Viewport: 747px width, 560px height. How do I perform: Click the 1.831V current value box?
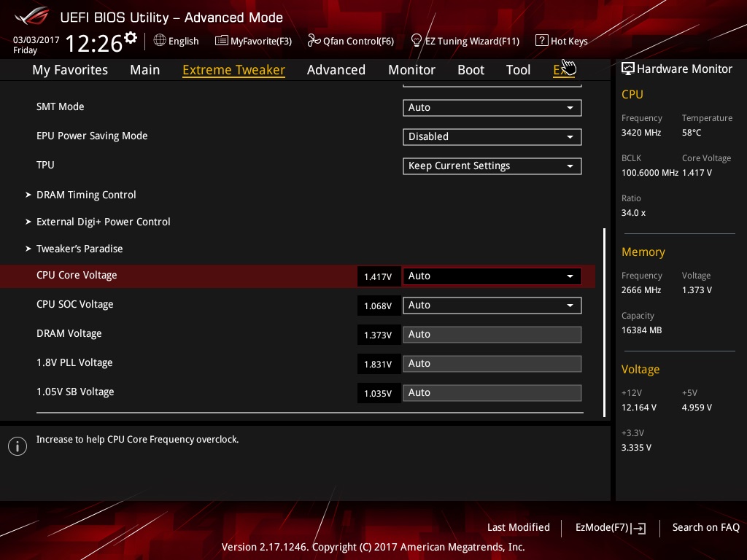tap(379, 365)
